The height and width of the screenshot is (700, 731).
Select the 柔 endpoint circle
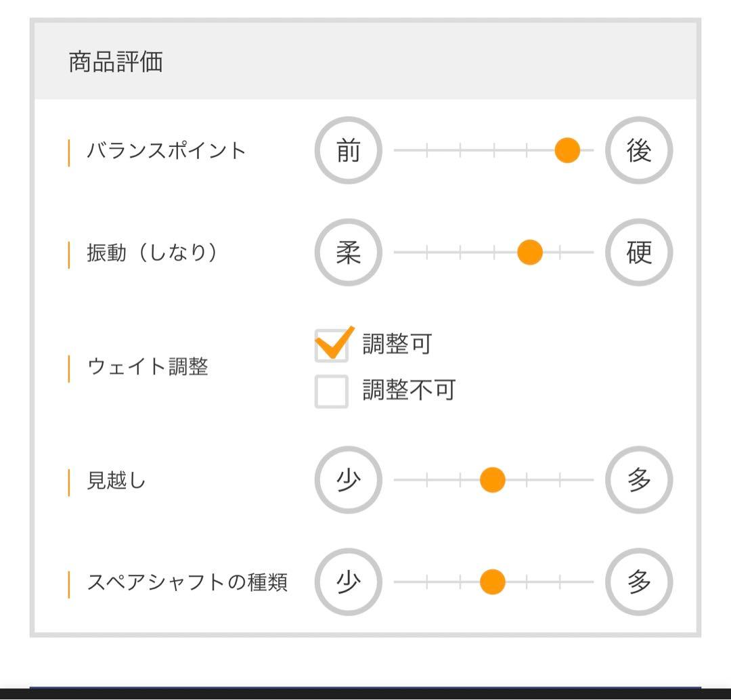coord(348,253)
